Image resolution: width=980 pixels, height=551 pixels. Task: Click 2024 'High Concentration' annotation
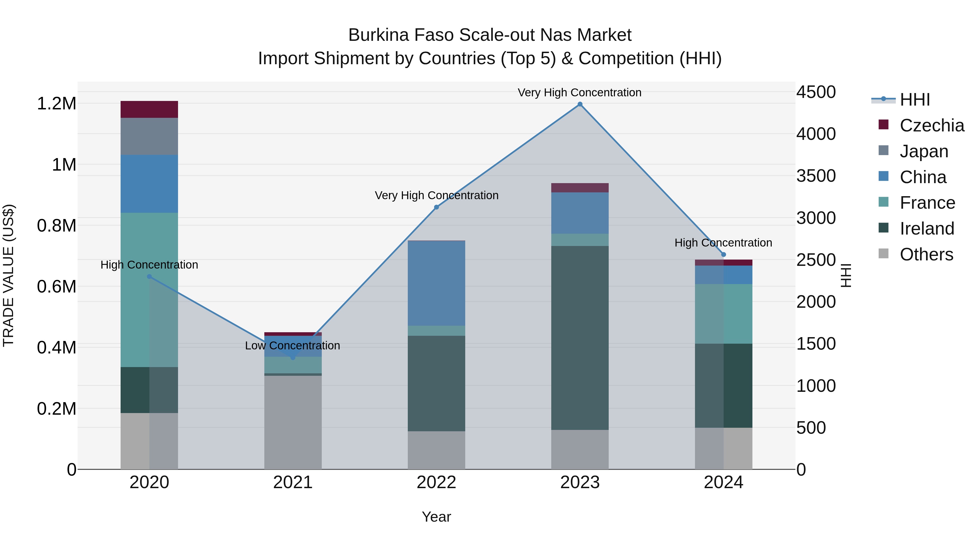pyautogui.click(x=724, y=243)
